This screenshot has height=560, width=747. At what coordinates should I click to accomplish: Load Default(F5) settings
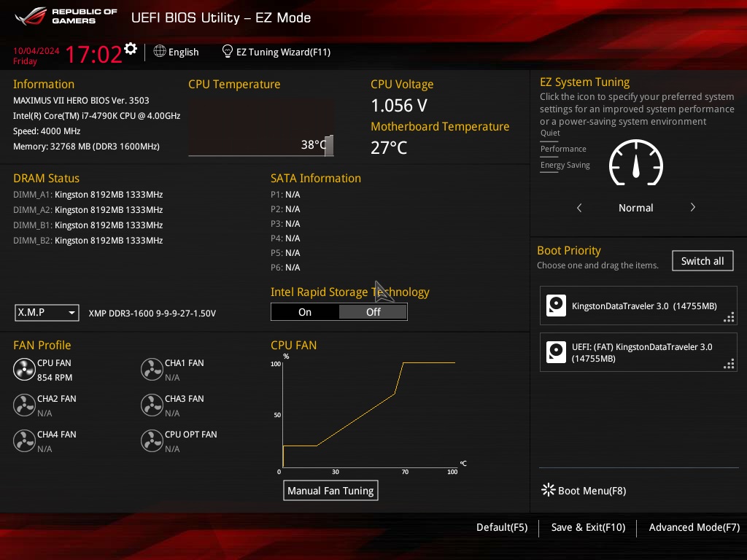(x=502, y=527)
